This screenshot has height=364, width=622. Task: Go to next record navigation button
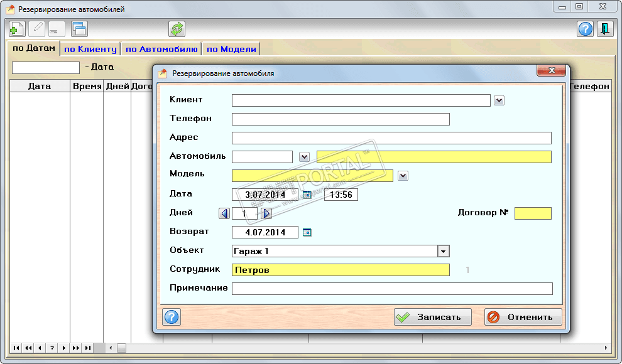(63, 348)
